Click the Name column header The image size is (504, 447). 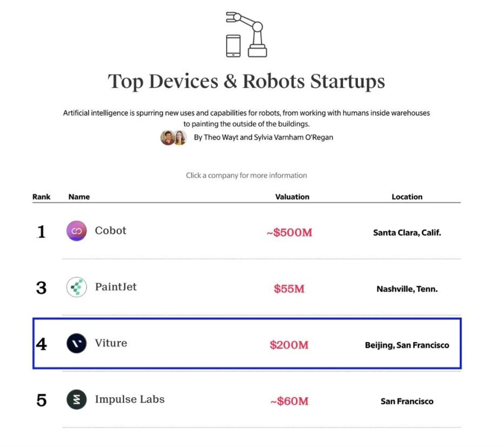(x=79, y=197)
